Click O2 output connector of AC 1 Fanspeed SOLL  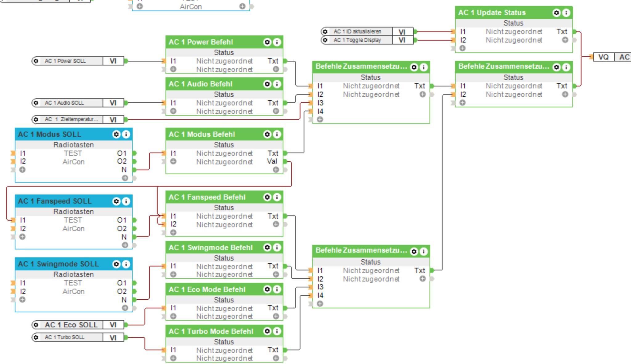point(134,229)
